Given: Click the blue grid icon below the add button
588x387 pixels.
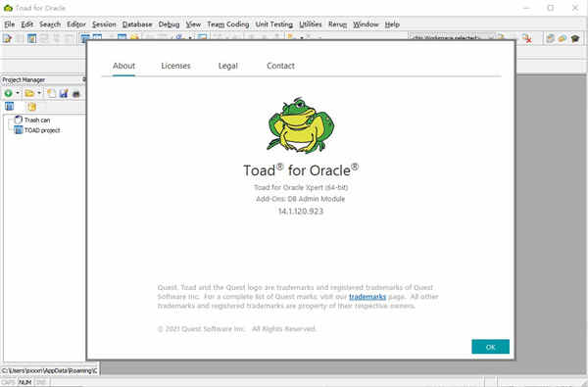Looking at the screenshot, I should [x=9, y=106].
